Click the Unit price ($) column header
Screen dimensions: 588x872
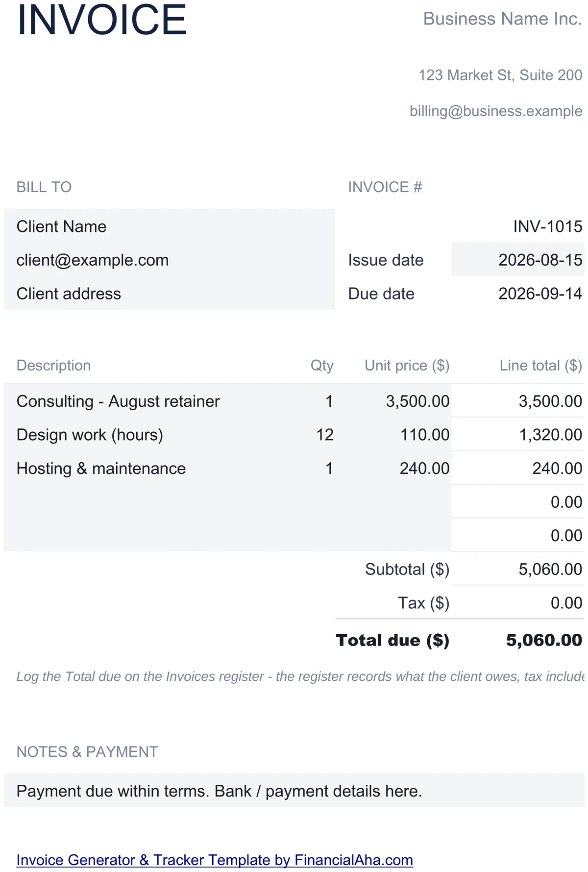[x=407, y=365]
